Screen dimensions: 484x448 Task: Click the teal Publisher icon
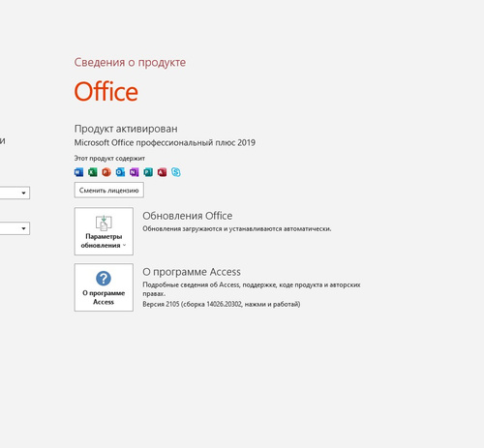click(x=148, y=172)
